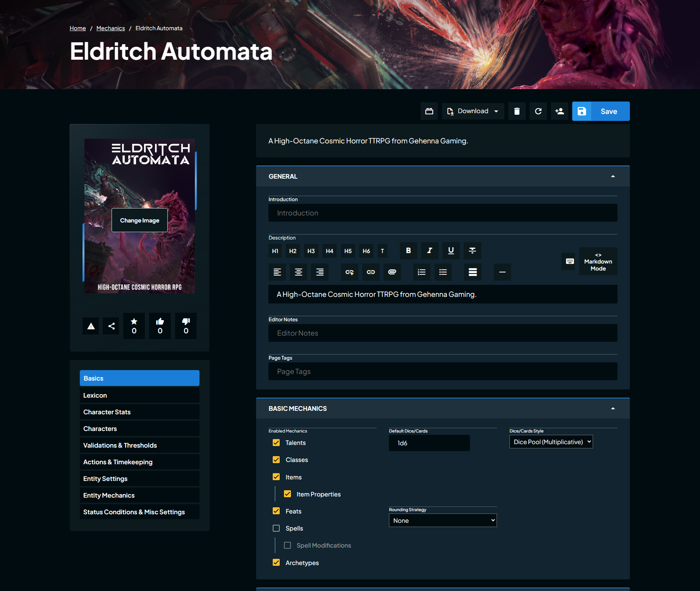The width and height of the screenshot is (700, 591).
Task: Follow the Mechanics breadcrumb link
Action: pos(110,28)
